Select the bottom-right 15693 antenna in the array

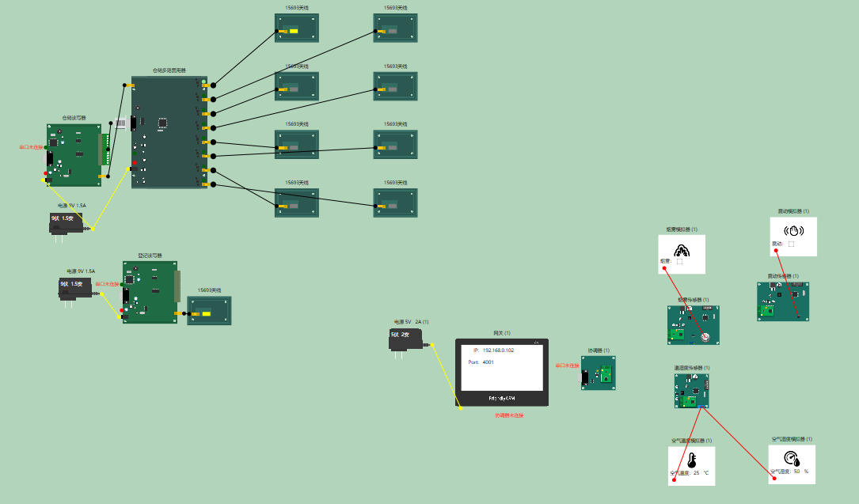coord(396,203)
